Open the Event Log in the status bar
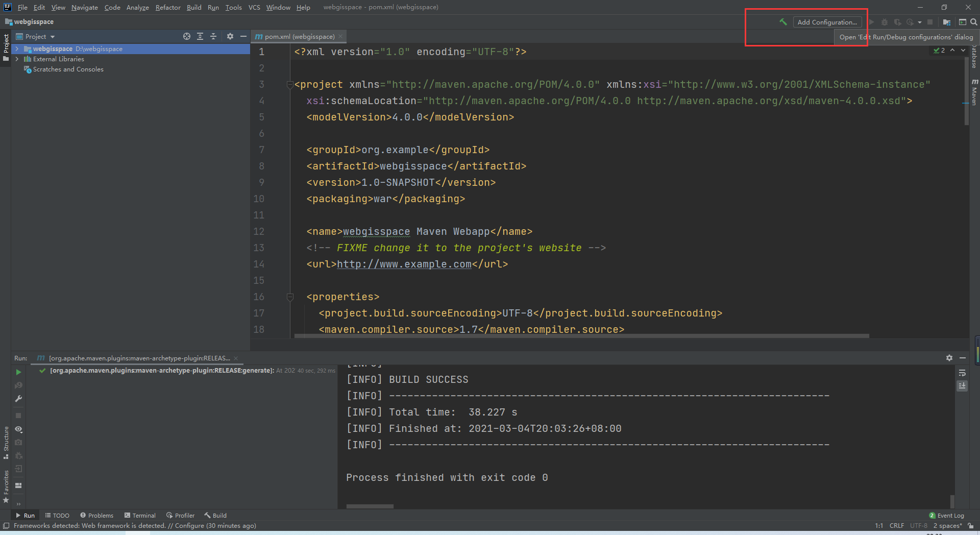Image resolution: width=980 pixels, height=535 pixels. click(947, 516)
